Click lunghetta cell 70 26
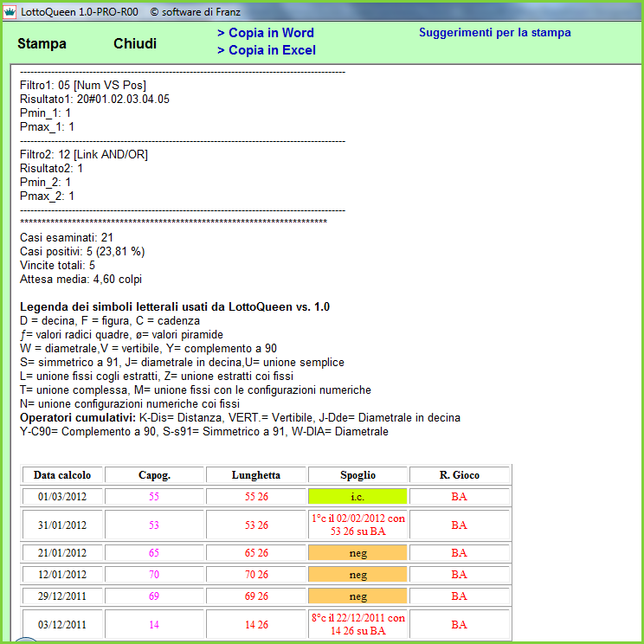The image size is (644, 644). [x=256, y=574]
